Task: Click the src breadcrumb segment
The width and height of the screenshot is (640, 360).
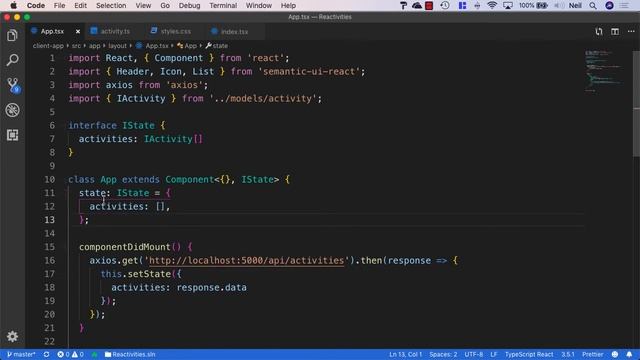Action: tap(76, 46)
